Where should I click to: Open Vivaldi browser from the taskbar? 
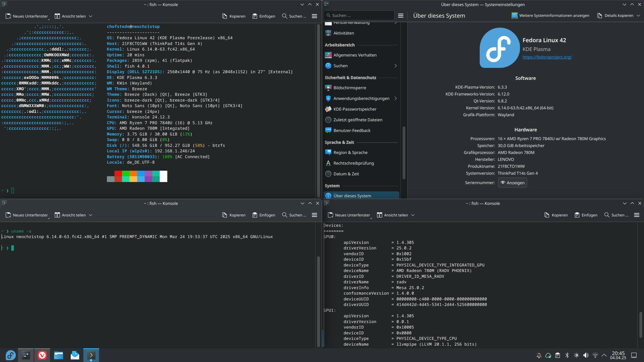coord(42,355)
